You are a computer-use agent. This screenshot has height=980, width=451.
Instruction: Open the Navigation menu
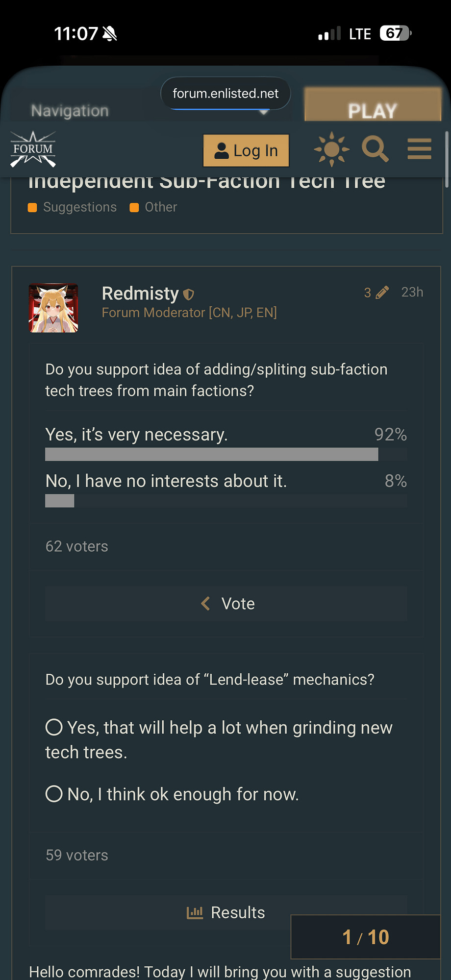70,111
